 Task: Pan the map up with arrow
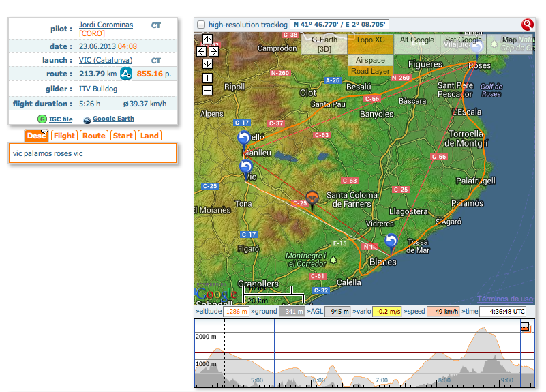208,40
